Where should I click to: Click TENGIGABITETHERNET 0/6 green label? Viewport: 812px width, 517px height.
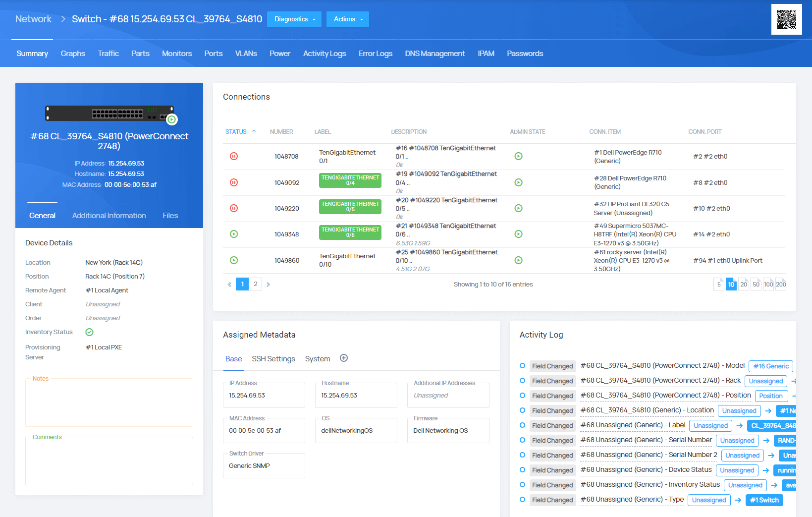[350, 232]
